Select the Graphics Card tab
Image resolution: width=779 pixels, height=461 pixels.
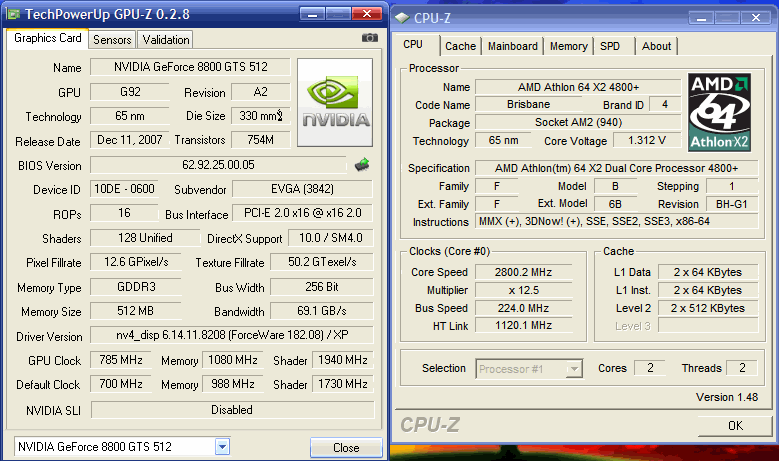48,38
